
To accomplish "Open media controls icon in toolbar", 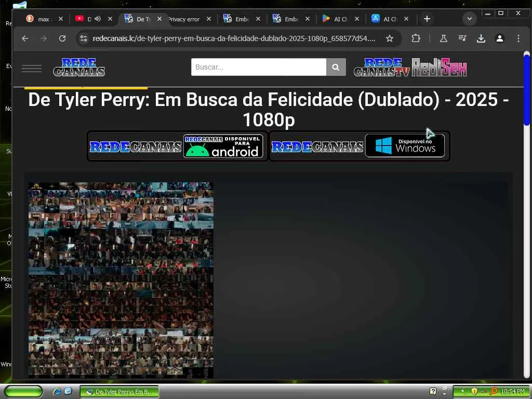I will pyautogui.click(x=462, y=38).
